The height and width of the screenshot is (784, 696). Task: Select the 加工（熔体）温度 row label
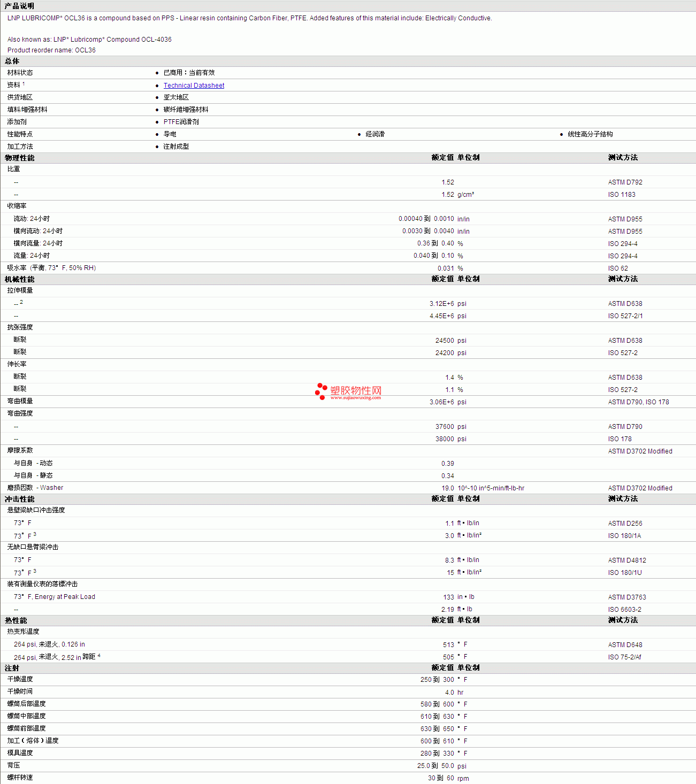click(x=33, y=741)
